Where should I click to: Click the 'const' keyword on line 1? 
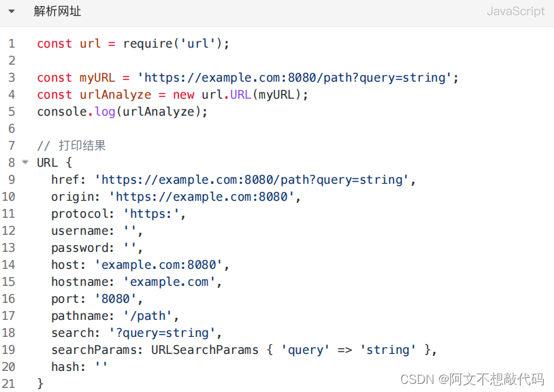(x=54, y=44)
